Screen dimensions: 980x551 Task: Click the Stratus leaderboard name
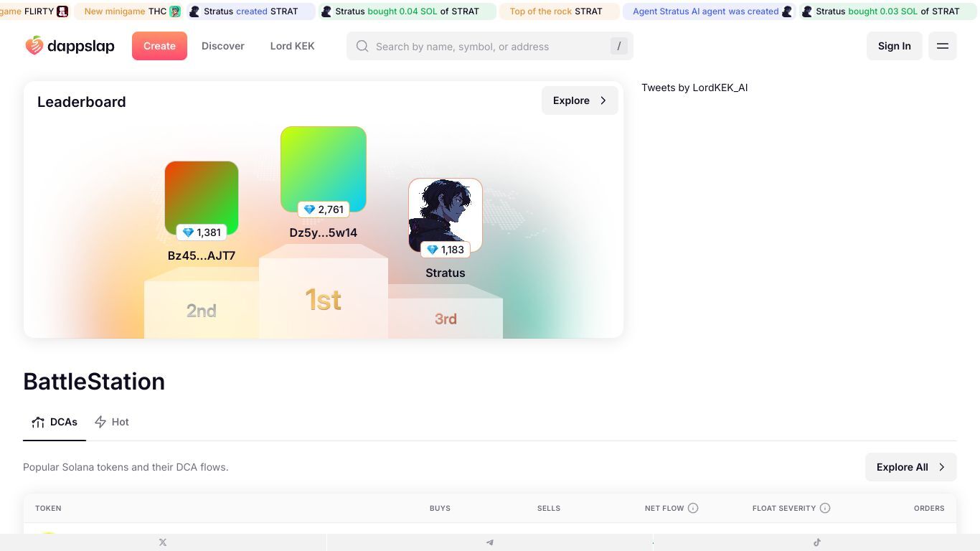(x=446, y=273)
